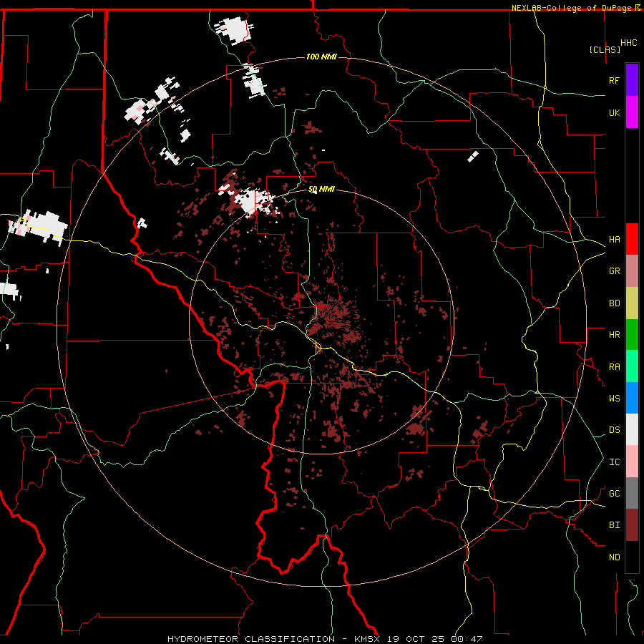Viewport: 644px width, 644px height.
Task: Click the BI brown legend swatch
Action: (x=632, y=525)
